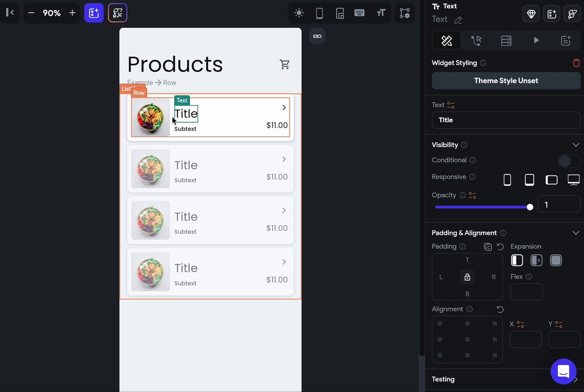Click the shopping cart icon
Image resolution: width=584 pixels, height=392 pixels.
coord(285,64)
